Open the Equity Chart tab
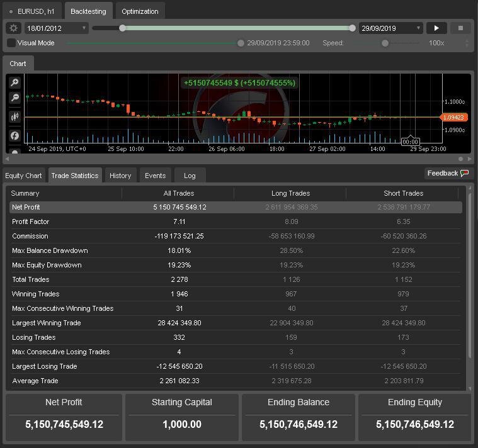 coord(23,176)
